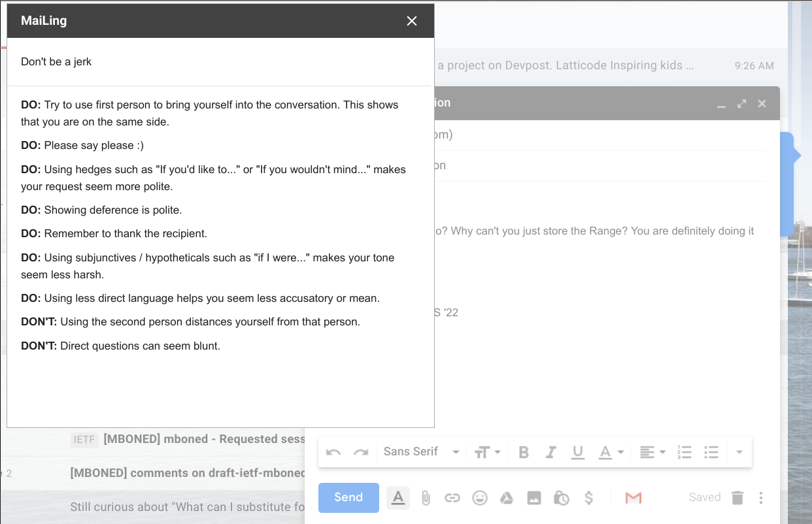
Task: Undo last edit in compose toolbar
Action: tap(333, 452)
